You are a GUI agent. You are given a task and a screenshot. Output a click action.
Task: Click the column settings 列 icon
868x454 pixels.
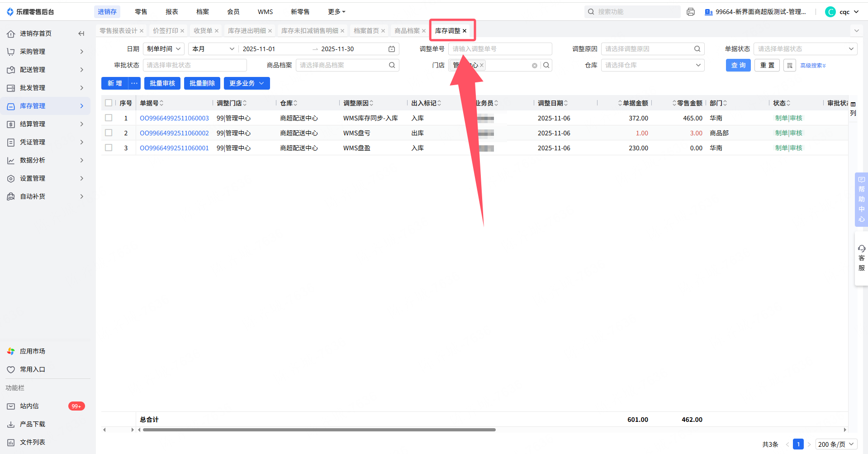tap(853, 109)
